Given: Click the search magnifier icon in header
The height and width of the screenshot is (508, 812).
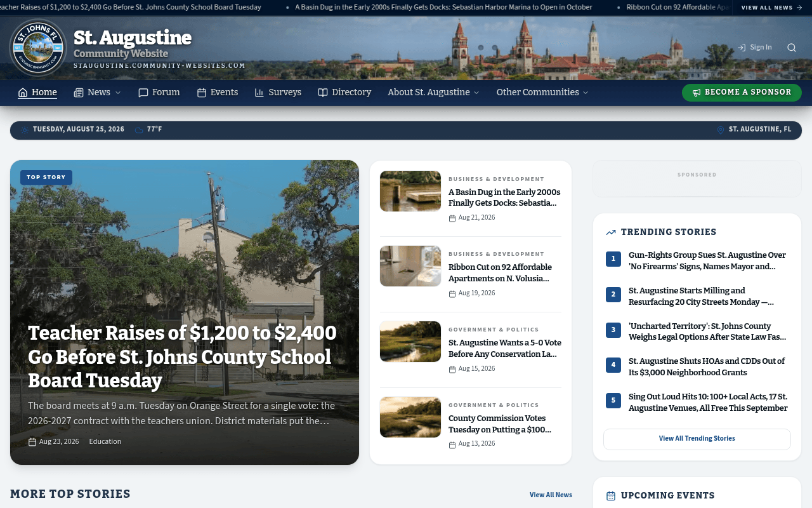Looking at the screenshot, I should [792, 48].
